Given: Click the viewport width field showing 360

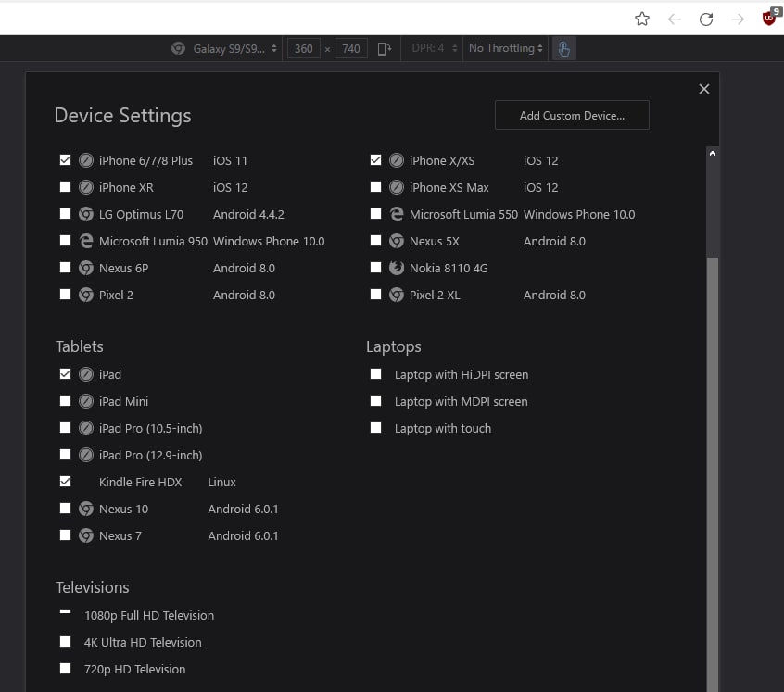Looking at the screenshot, I should 304,49.
